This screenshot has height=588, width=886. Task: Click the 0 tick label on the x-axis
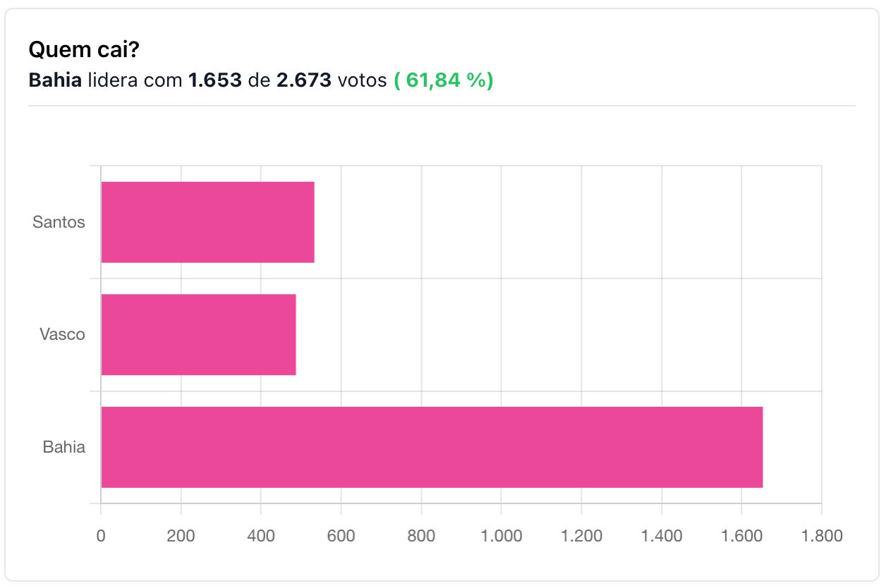[x=101, y=536]
